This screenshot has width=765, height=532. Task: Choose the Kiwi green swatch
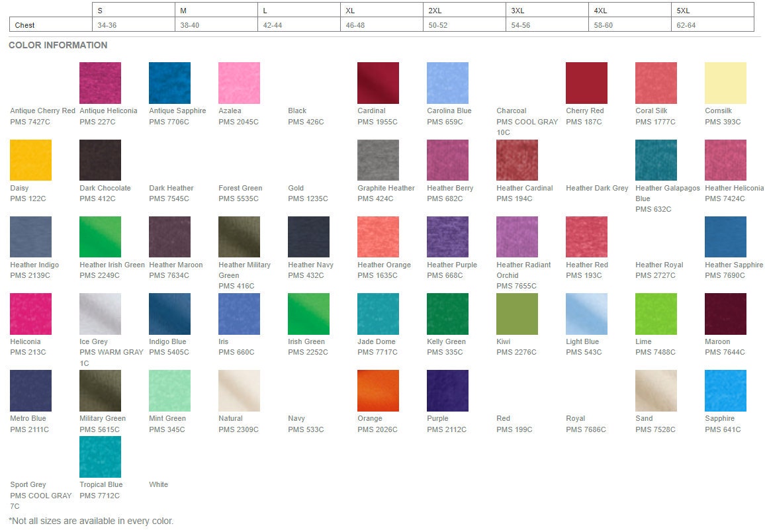517,314
